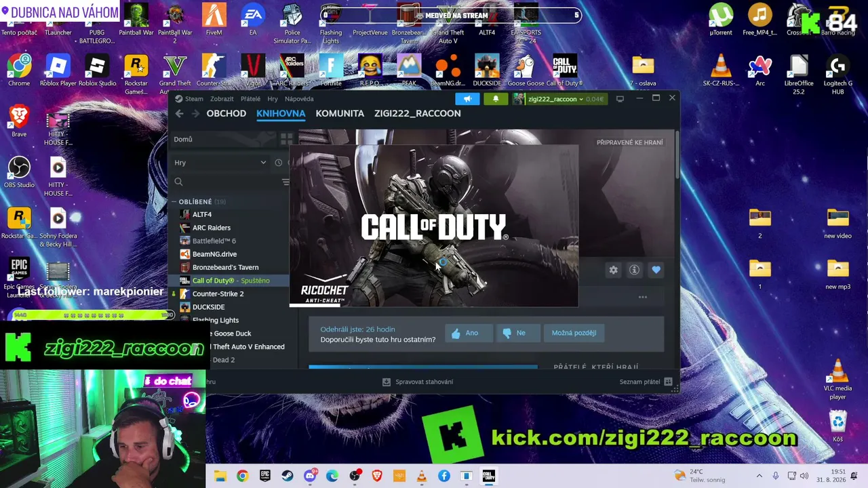Open VLC from the taskbar
The image size is (868, 488).
pyautogui.click(x=422, y=476)
